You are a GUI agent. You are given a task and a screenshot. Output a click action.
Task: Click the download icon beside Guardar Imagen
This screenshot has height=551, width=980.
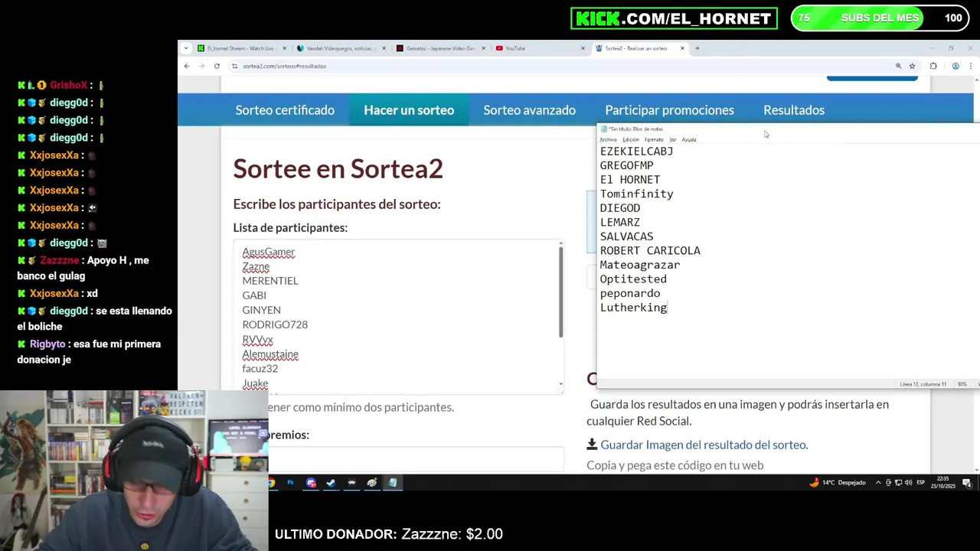[592, 445]
